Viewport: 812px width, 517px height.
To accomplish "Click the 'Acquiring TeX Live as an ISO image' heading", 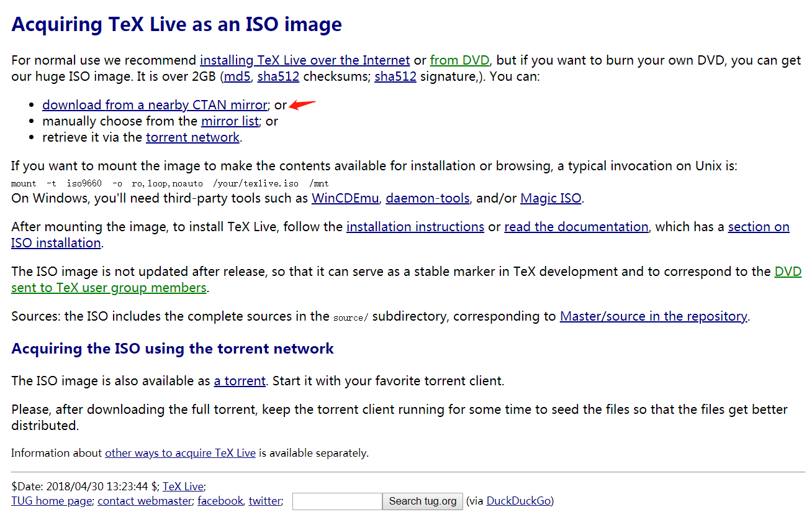I will (176, 24).
